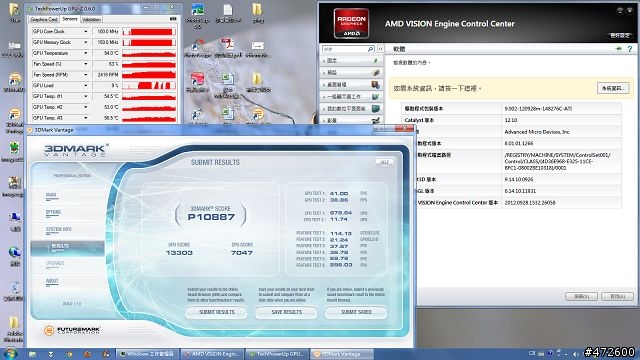The image size is (640, 360).
Task: Click the 3DMark score P10887
Action: [x=211, y=217]
